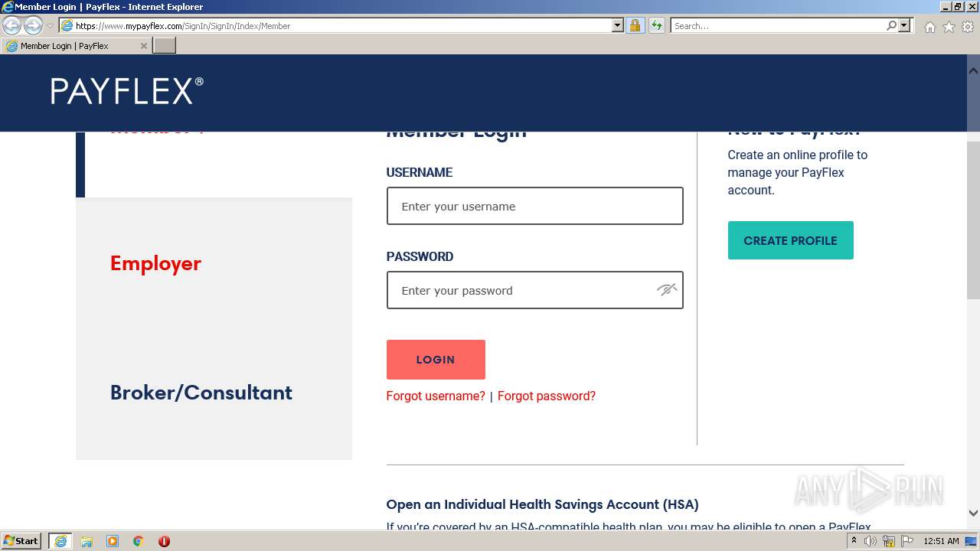Click the security lock icon
Screen dimensions: 980x551
pyautogui.click(x=635, y=26)
